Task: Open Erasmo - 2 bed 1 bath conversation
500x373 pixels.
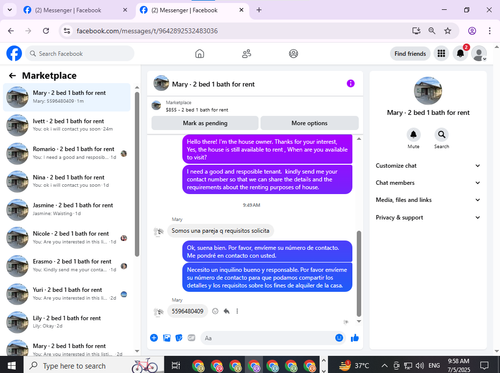Action: (67, 266)
